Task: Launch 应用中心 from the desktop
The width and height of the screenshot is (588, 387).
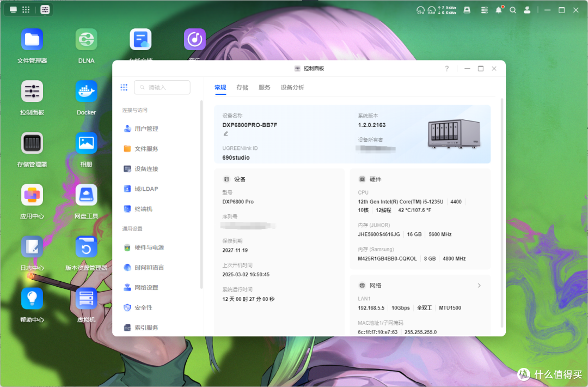Action: [32, 195]
